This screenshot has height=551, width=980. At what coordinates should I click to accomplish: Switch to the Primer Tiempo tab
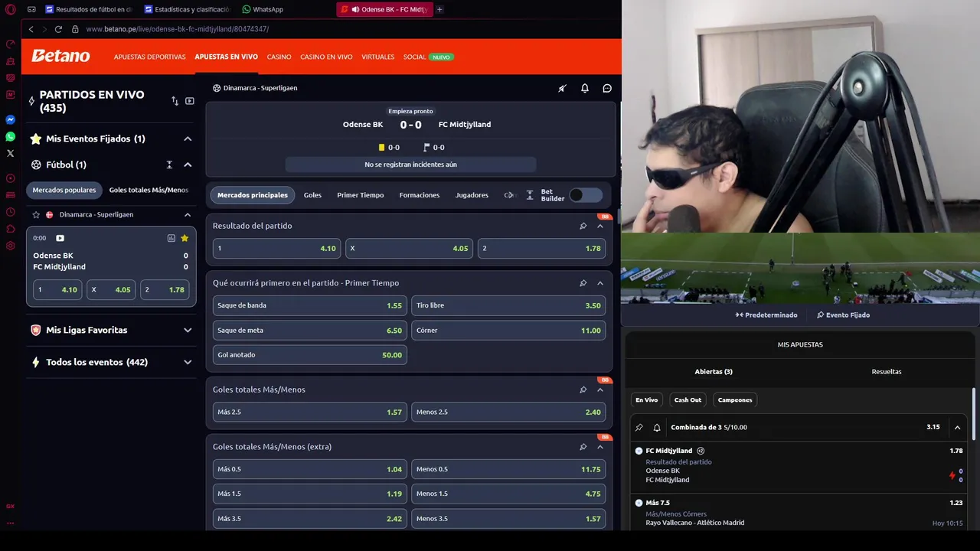[361, 195]
